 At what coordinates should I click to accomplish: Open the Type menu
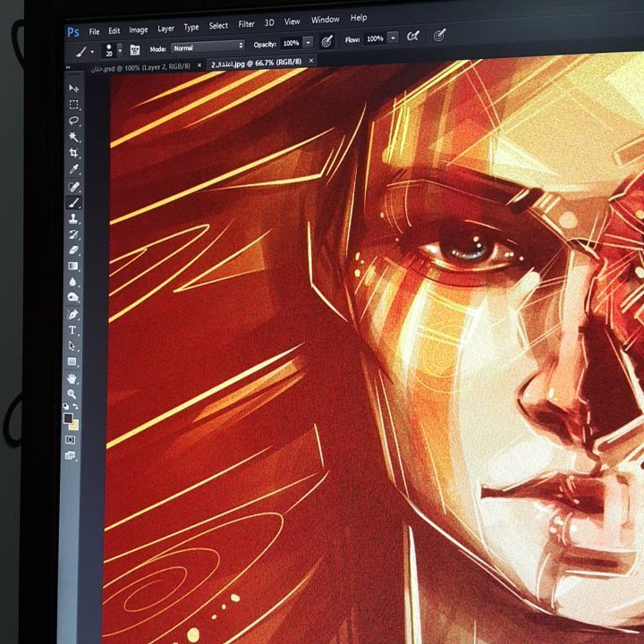[x=191, y=28]
